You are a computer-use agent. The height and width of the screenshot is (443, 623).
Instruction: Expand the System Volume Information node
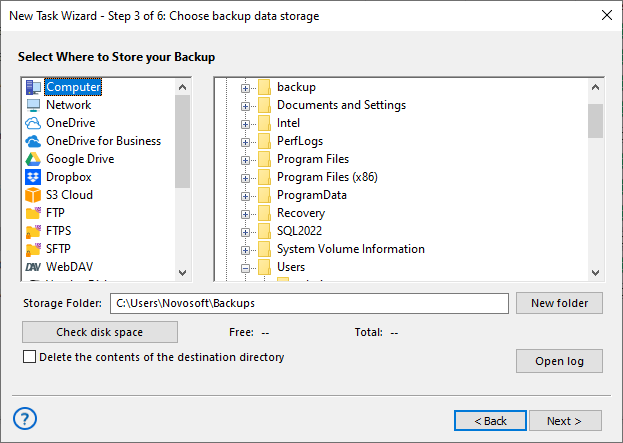[245, 250]
